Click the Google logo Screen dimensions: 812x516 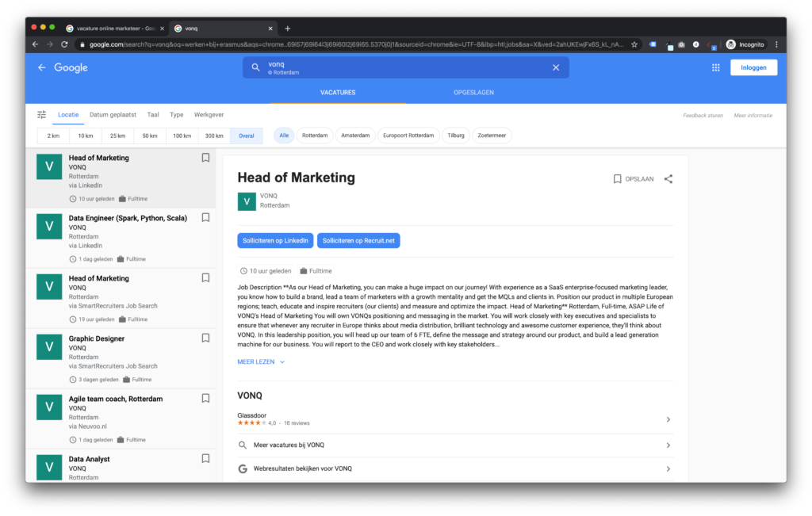coord(71,67)
